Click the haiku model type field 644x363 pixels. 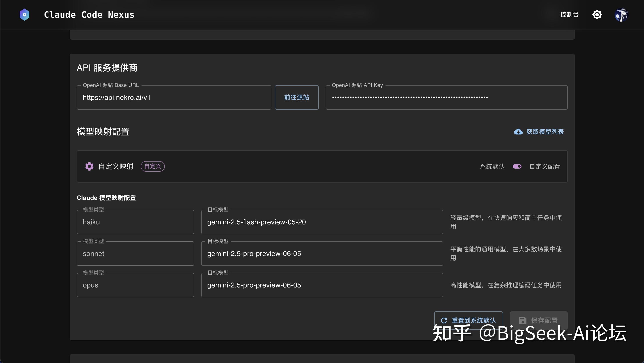(x=135, y=222)
